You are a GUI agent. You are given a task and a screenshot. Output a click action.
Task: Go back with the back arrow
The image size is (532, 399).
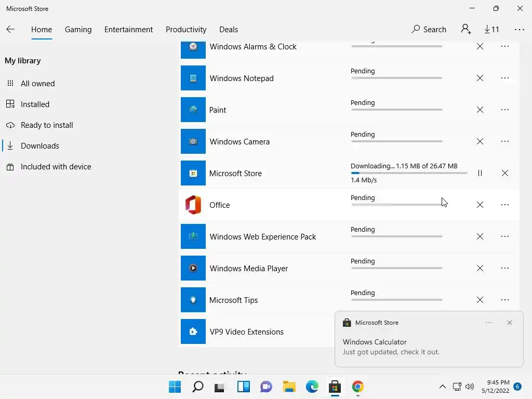coord(10,30)
